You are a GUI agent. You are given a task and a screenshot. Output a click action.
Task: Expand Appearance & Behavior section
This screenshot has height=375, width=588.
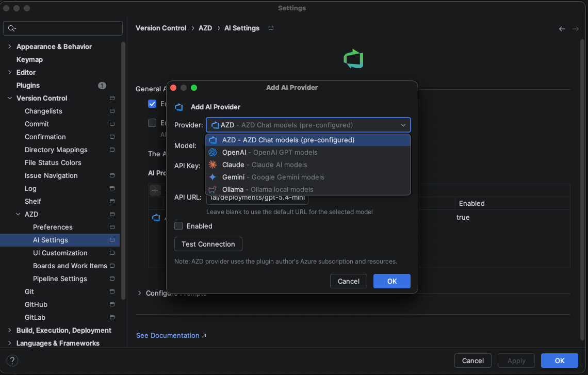pyautogui.click(x=10, y=46)
